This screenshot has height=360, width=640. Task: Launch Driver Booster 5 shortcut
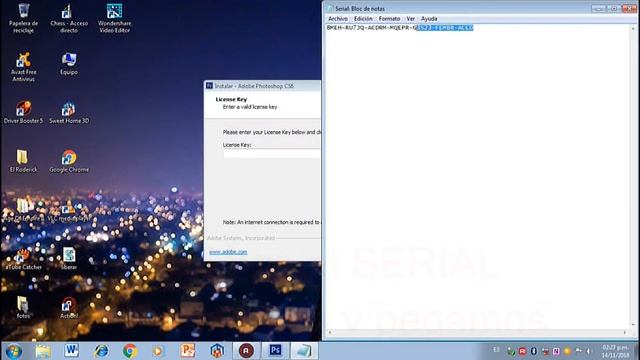pos(24,112)
